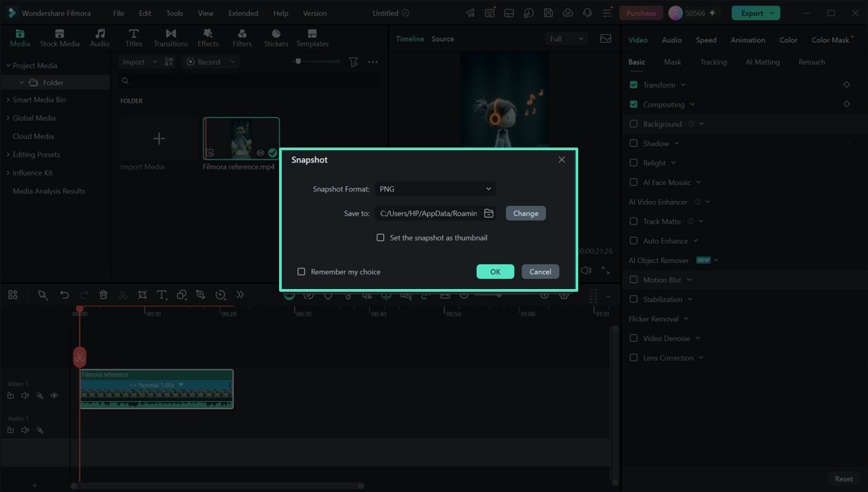Click the thumbnail size slider in the media panel
The height and width of the screenshot is (492, 868).
pos(318,61)
